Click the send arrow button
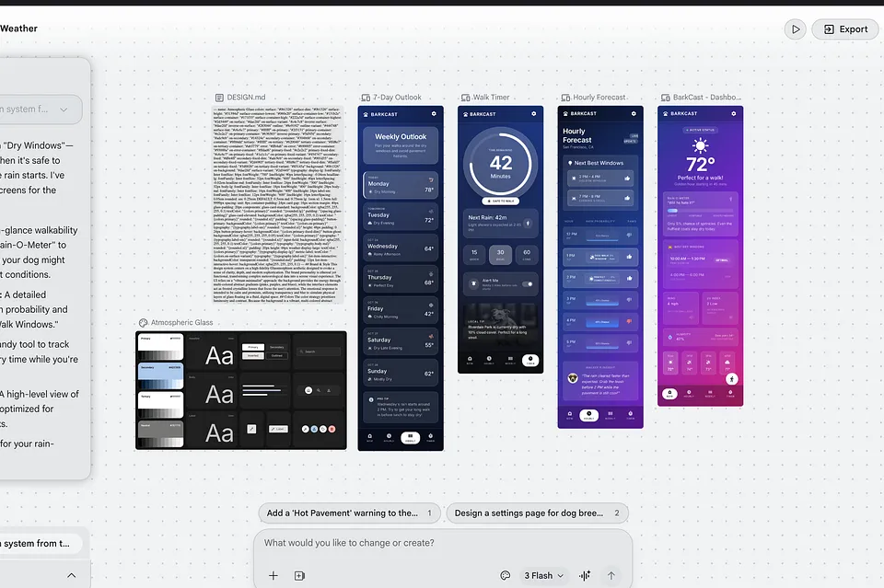Image resolution: width=884 pixels, height=588 pixels. point(611,576)
